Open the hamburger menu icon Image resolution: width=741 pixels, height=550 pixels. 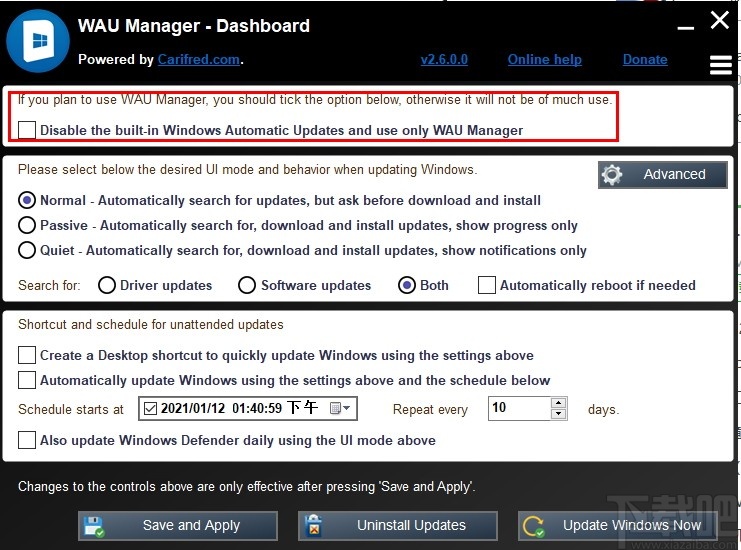(721, 65)
